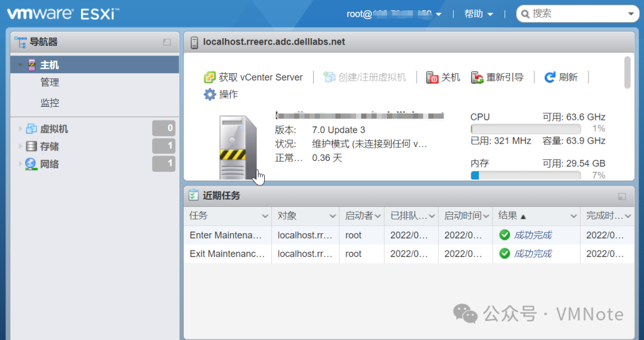The image size is (644, 340).
Task: Click the Create/Register VM icon
Action: [329, 77]
